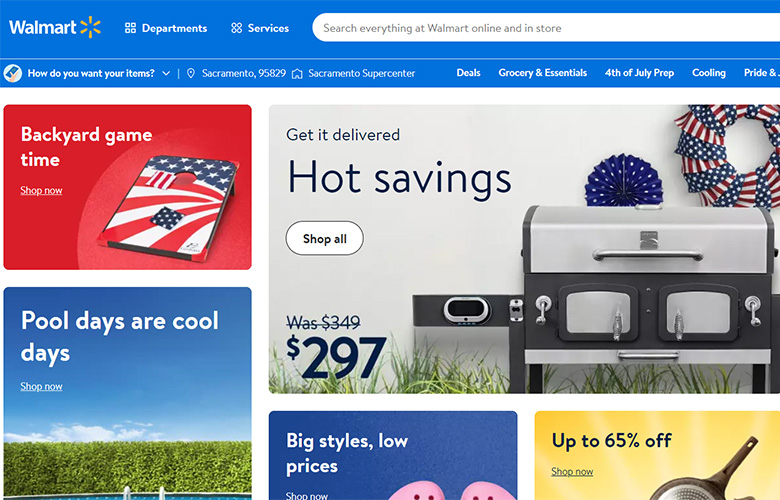Open the Departments grid icon menu
Viewport: 780px width, 500px height.
coord(130,28)
